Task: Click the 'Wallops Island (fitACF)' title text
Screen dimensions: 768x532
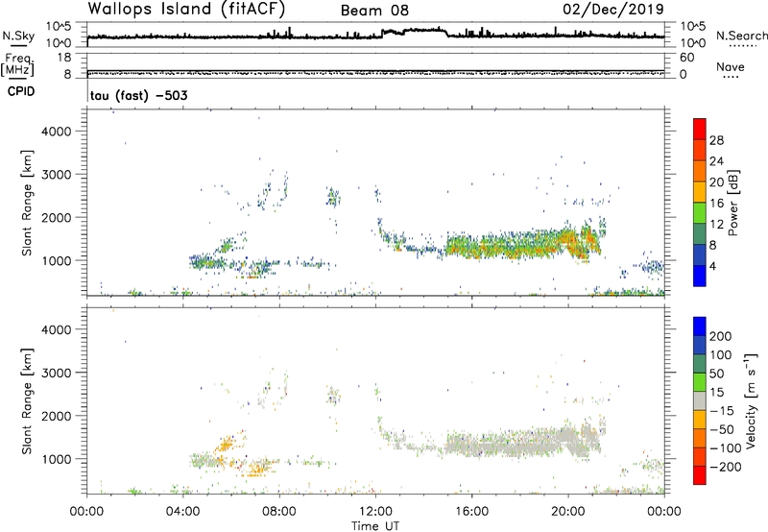Action: 186,9
